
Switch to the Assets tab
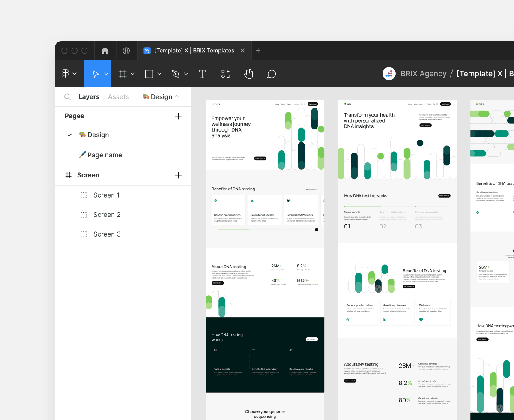click(118, 96)
